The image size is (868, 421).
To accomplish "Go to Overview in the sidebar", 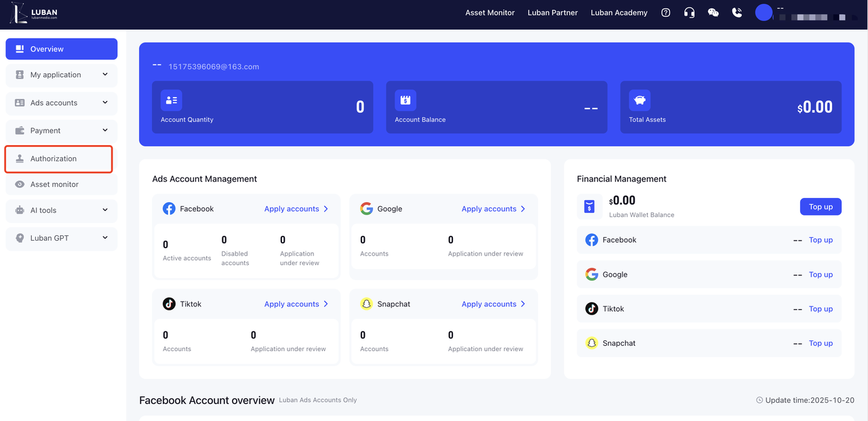I will [x=62, y=49].
